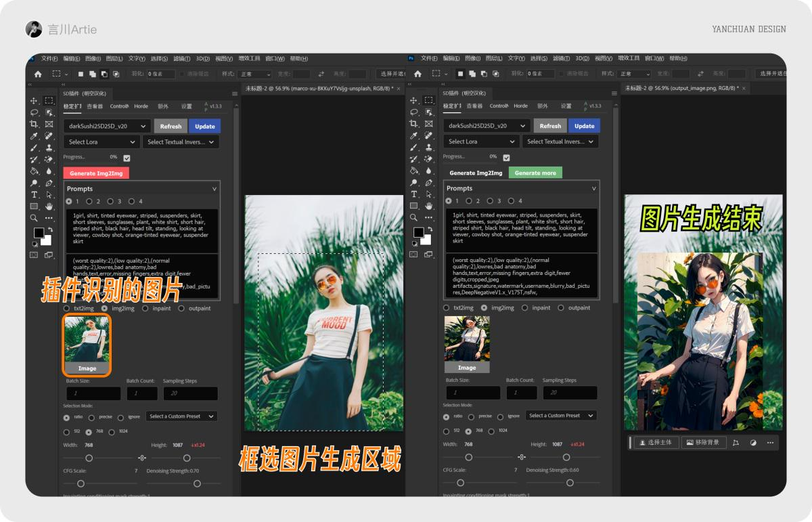Open the Select Lora dropdown
Image resolution: width=812 pixels, height=522 pixels.
pos(101,142)
